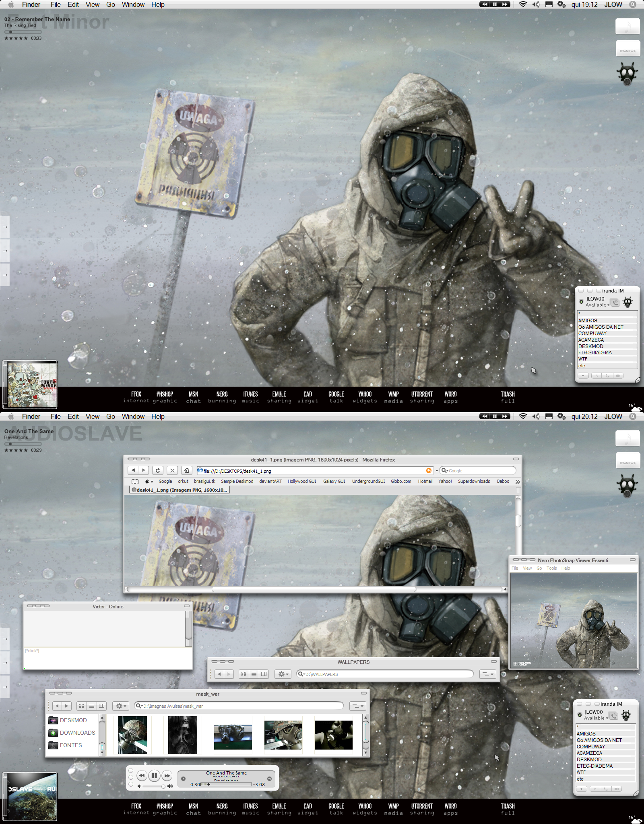Switch mask_war window to column view
This screenshot has height=824, width=644.
coord(102,706)
